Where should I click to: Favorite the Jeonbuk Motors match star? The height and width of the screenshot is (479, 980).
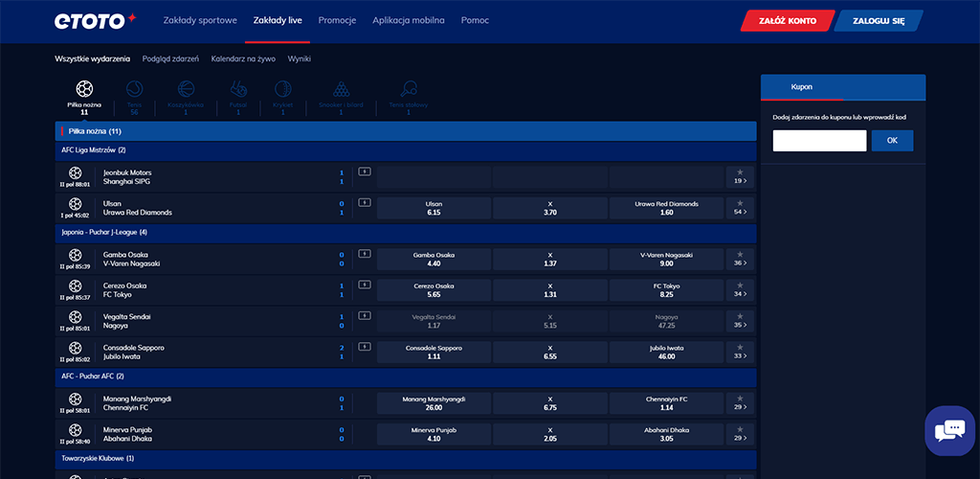click(x=740, y=171)
